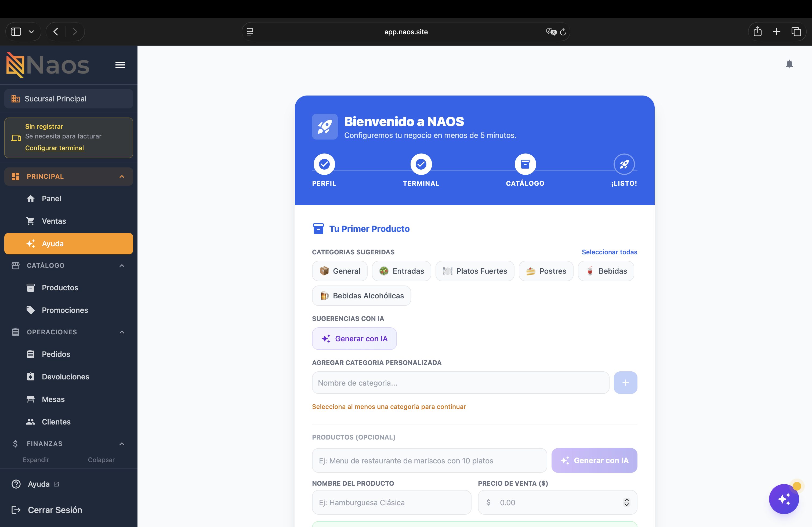Collapse the FINANZAS section

pos(68,444)
